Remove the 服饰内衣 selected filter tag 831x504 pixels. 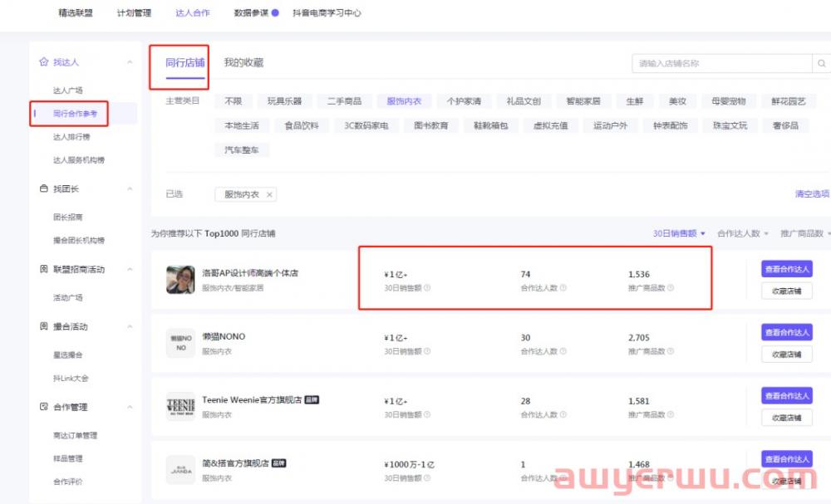(269, 194)
